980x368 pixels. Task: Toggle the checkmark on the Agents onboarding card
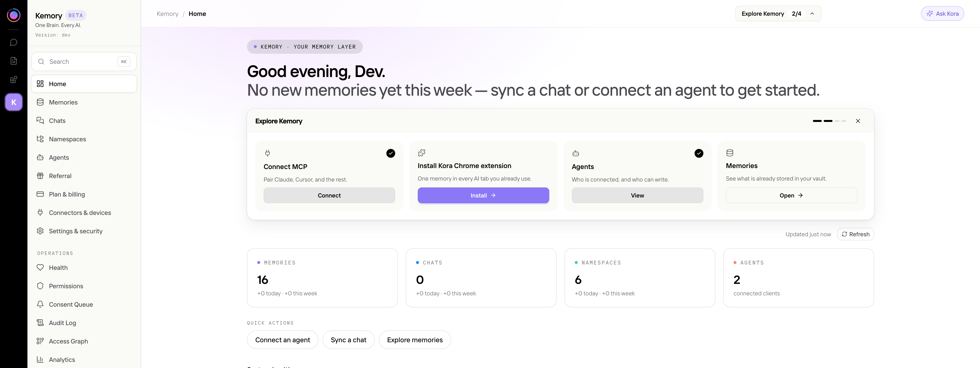point(699,153)
